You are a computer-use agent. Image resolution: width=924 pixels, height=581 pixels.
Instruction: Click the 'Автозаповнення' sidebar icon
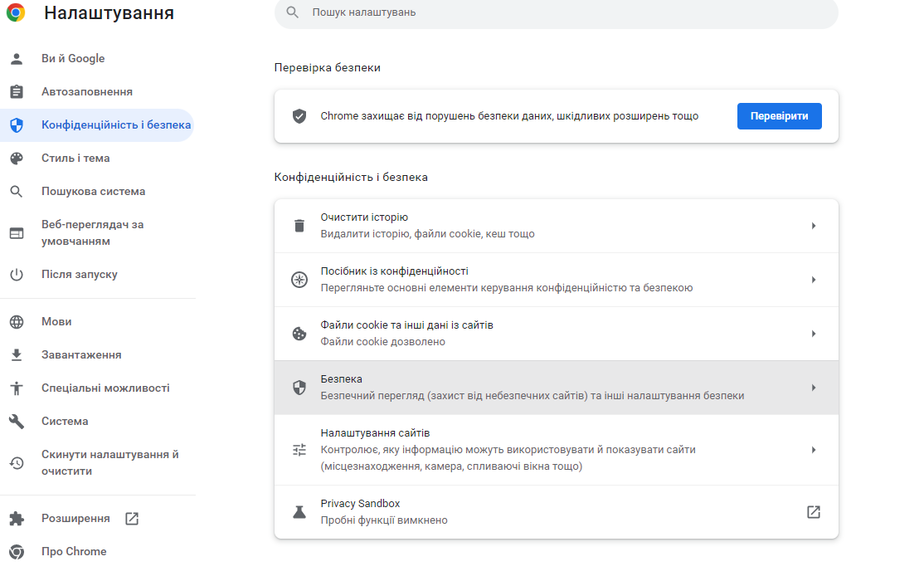18,91
